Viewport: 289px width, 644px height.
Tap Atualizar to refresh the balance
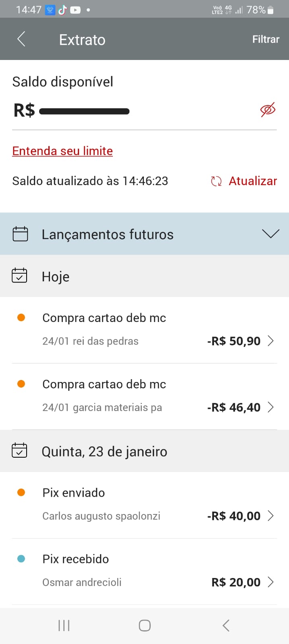tap(253, 181)
